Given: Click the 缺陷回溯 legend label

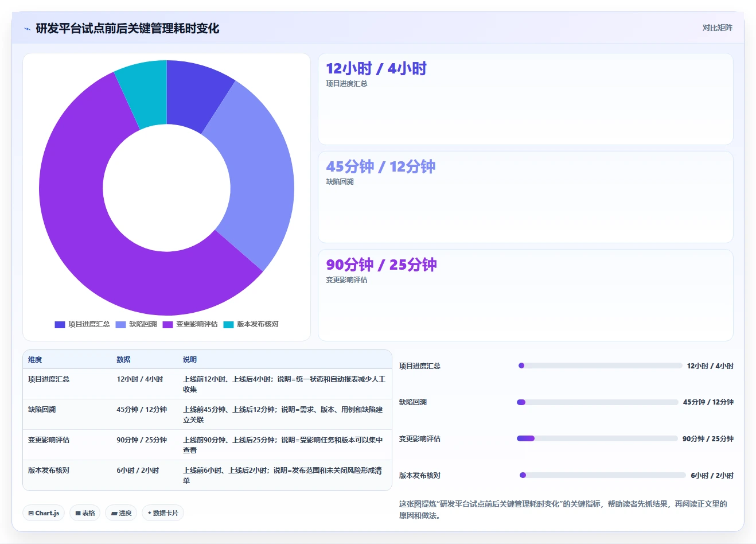Looking at the screenshot, I should click(143, 324).
